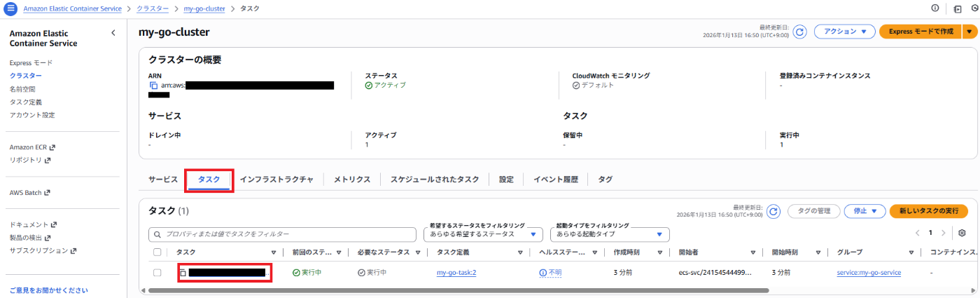Open 名前空間 in sidebar
Viewport: 980px width, 298px height.
(22, 89)
